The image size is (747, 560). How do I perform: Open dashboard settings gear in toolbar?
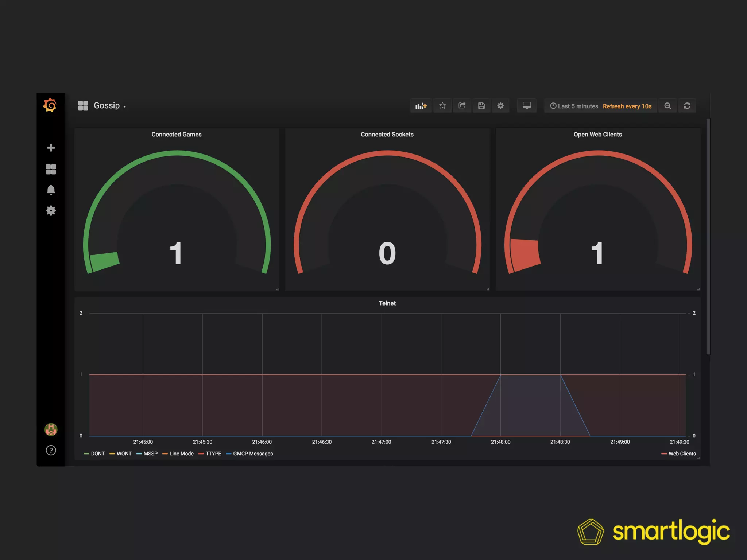point(500,106)
